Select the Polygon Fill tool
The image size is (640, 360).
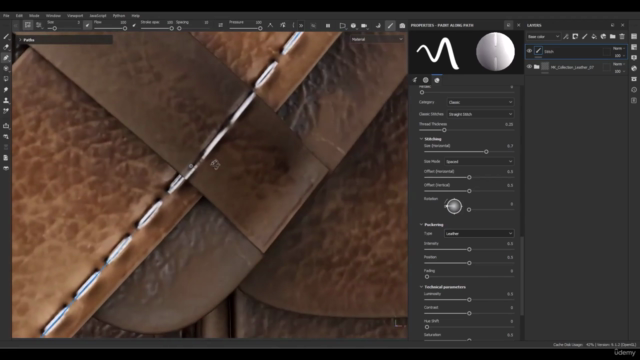click(x=6, y=79)
